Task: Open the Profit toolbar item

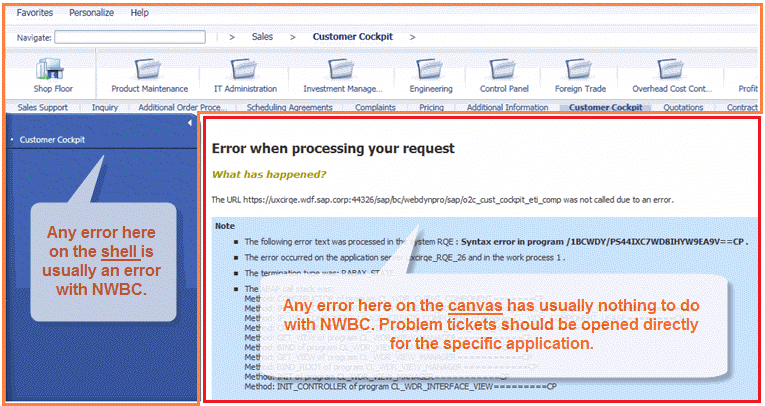Action: [x=748, y=88]
